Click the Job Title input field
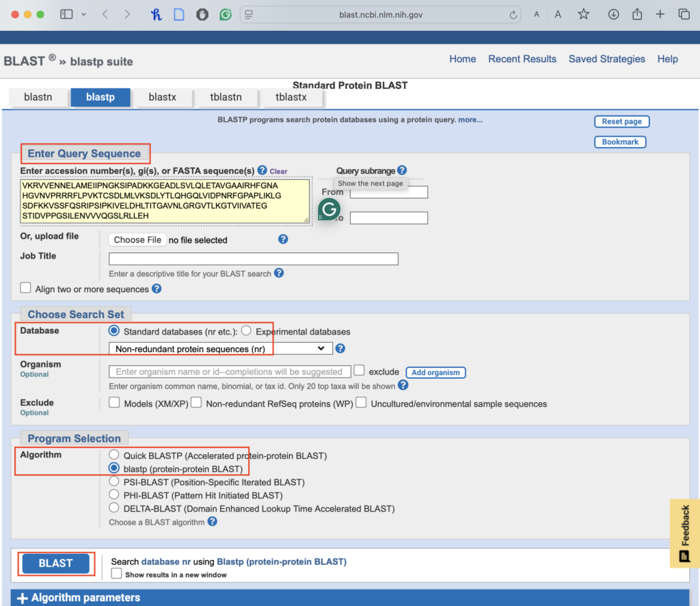700x606 pixels. [253, 259]
